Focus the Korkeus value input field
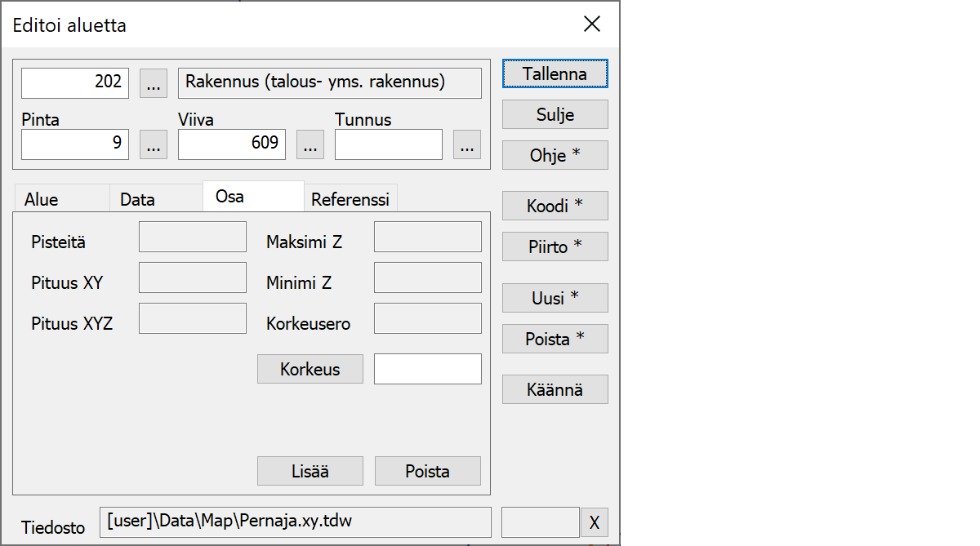 [x=427, y=369]
